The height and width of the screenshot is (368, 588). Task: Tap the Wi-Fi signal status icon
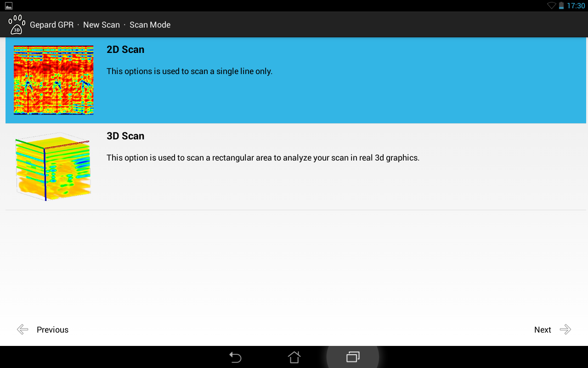point(552,6)
